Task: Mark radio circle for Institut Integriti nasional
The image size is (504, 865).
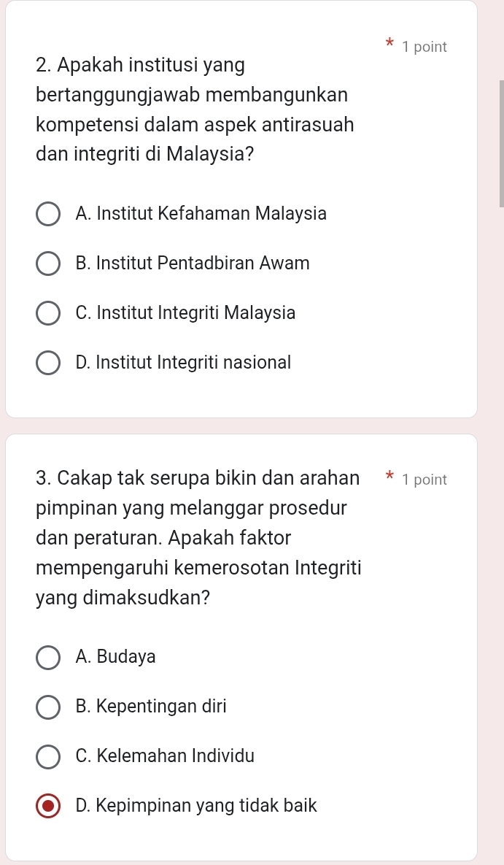Action: tap(49, 363)
